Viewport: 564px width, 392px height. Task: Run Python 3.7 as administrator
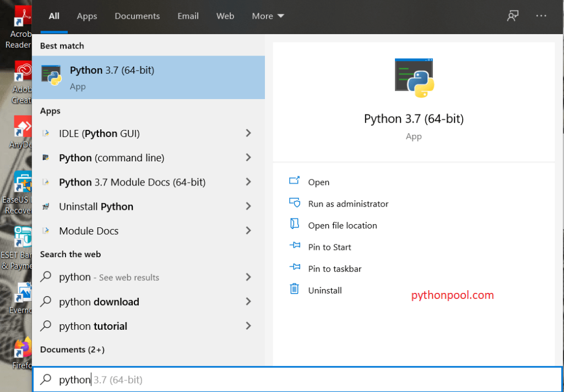[348, 203]
